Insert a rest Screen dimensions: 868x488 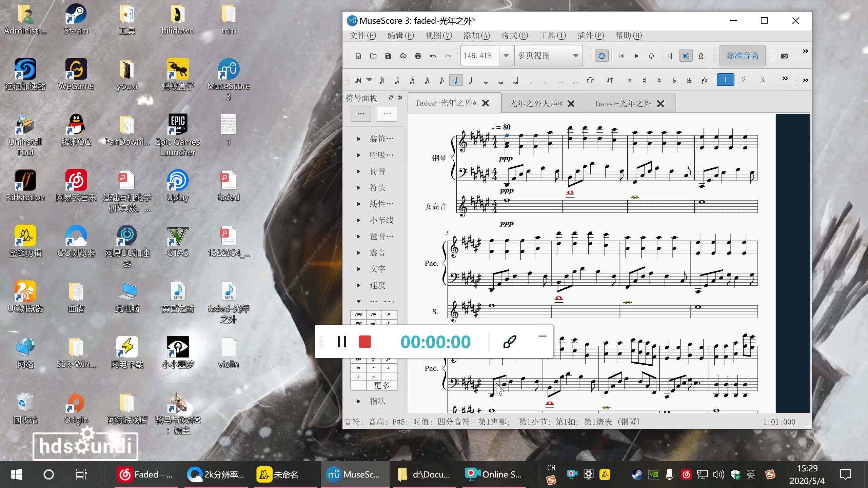point(610,80)
